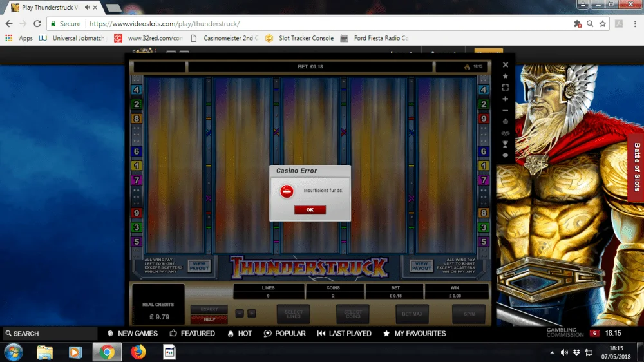
Task: Open the Slot Tracker Console bookmark
Action: [299, 38]
